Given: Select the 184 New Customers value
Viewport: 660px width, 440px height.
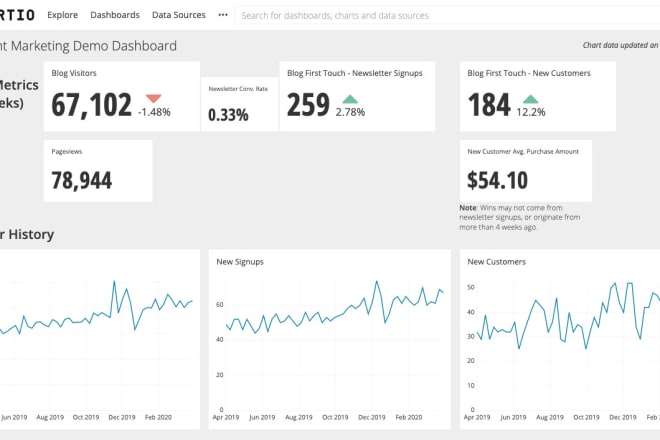Looking at the screenshot, I should tap(489, 105).
